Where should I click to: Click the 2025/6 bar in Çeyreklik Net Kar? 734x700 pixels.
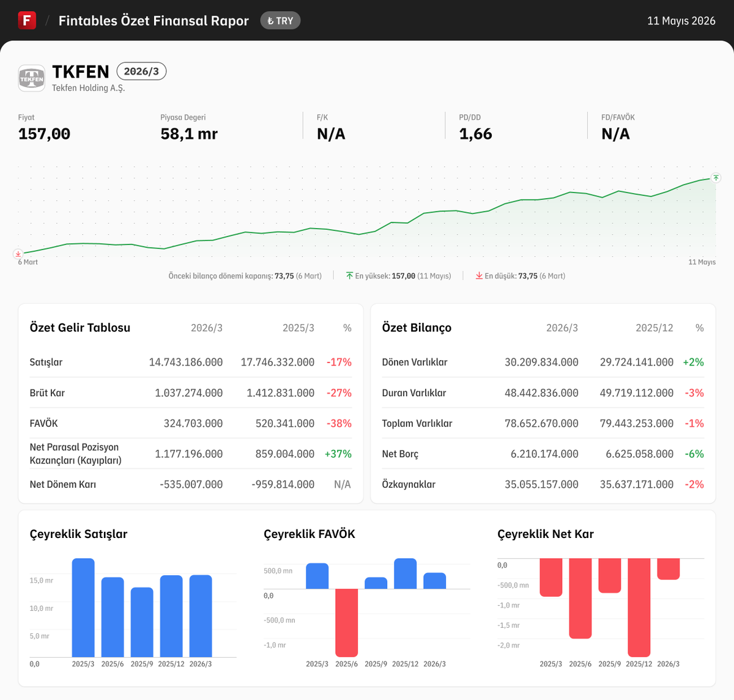(x=580, y=599)
